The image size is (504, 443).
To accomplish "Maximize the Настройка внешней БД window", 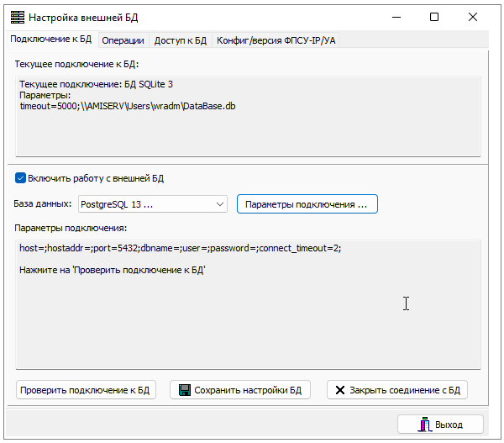I will pos(434,17).
